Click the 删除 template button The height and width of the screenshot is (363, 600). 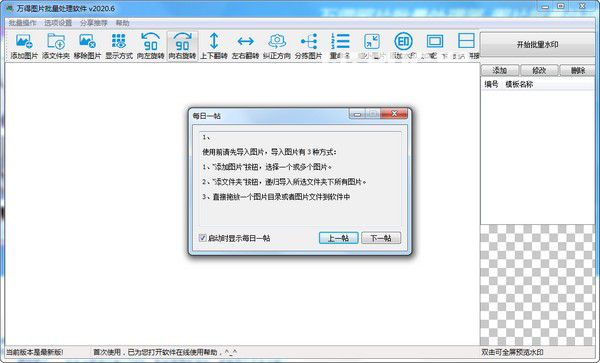[578, 70]
